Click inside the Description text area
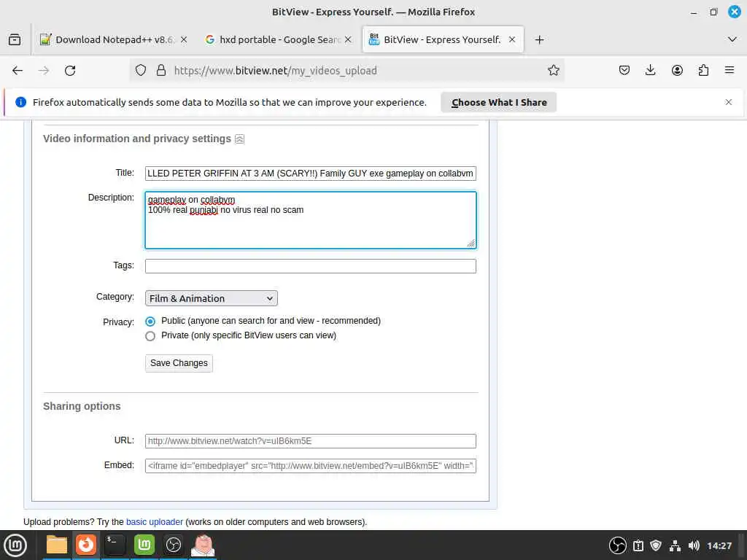Viewport: 747px width, 560px height. pyautogui.click(x=310, y=220)
